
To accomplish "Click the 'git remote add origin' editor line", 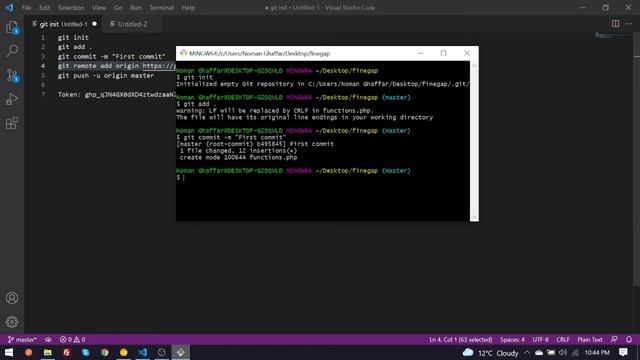I will 117,66.
